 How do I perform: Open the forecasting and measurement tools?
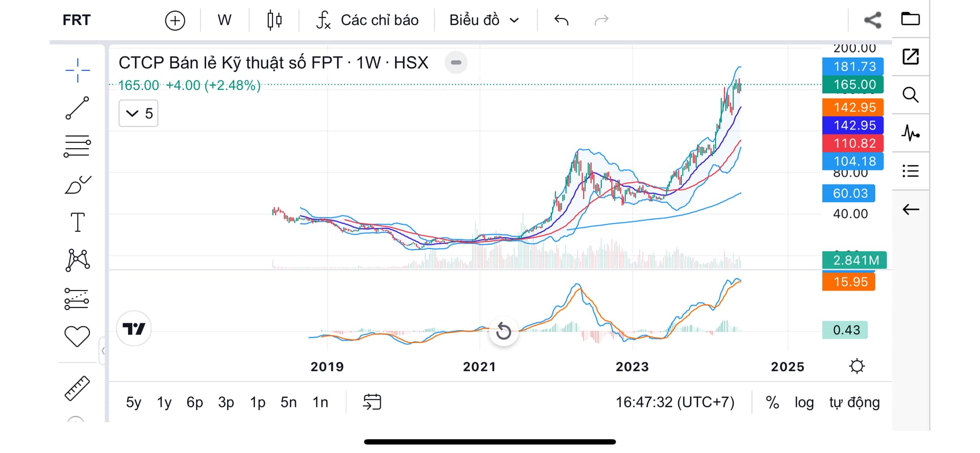click(78, 299)
